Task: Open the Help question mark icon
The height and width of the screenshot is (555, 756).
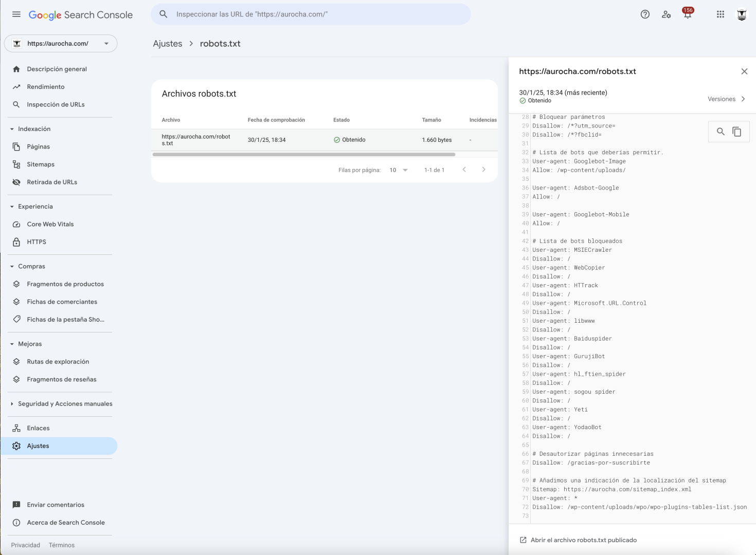Action: (645, 14)
